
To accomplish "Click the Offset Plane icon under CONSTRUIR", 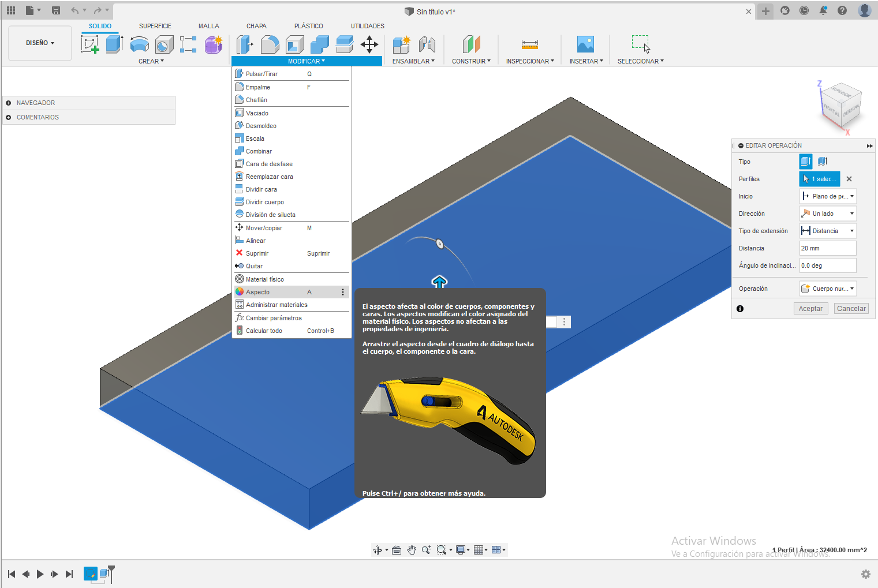I will [x=471, y=44].
